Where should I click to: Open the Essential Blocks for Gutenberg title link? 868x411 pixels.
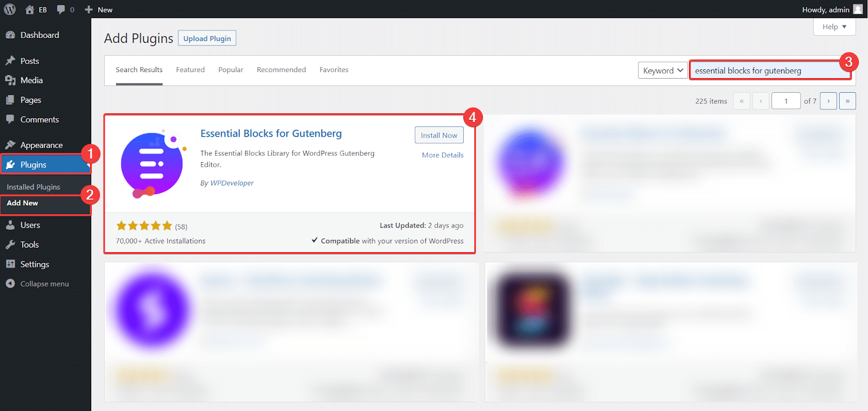click(271, 133)
